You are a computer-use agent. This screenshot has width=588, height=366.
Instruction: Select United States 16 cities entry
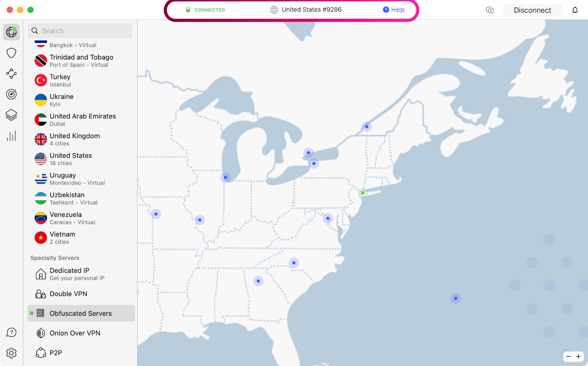(x=81, y=159)
